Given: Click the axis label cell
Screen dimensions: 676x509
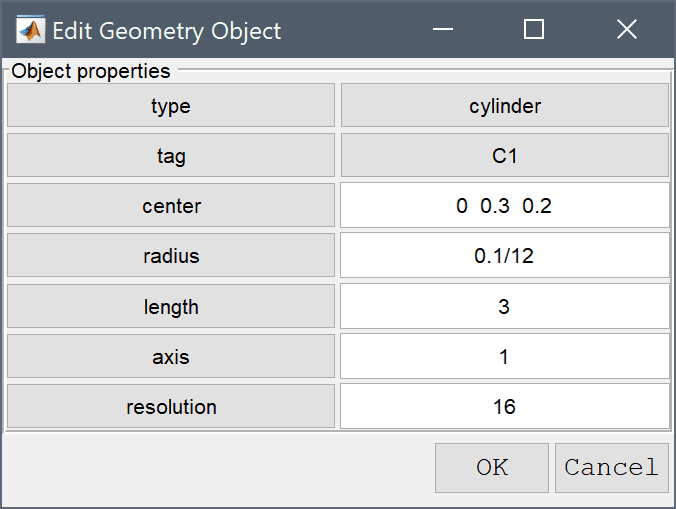Looking at the screenshot, I should [x=171, y=356].
